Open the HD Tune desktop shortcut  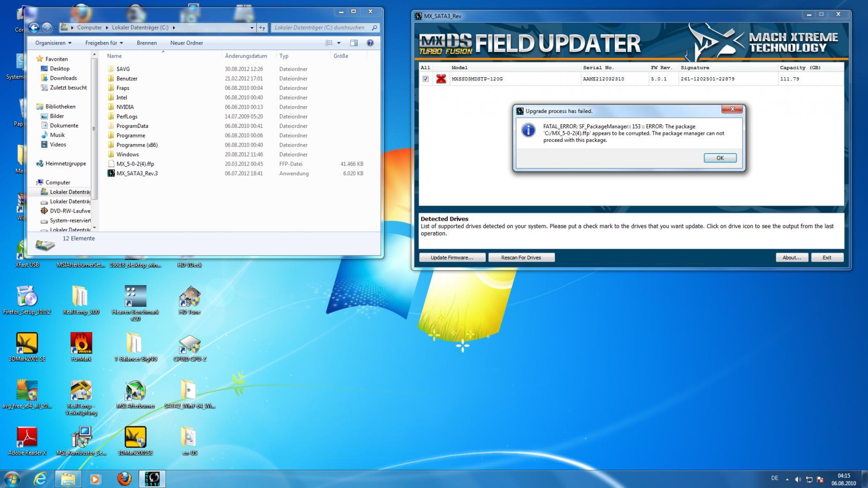(x=189, y=300)
